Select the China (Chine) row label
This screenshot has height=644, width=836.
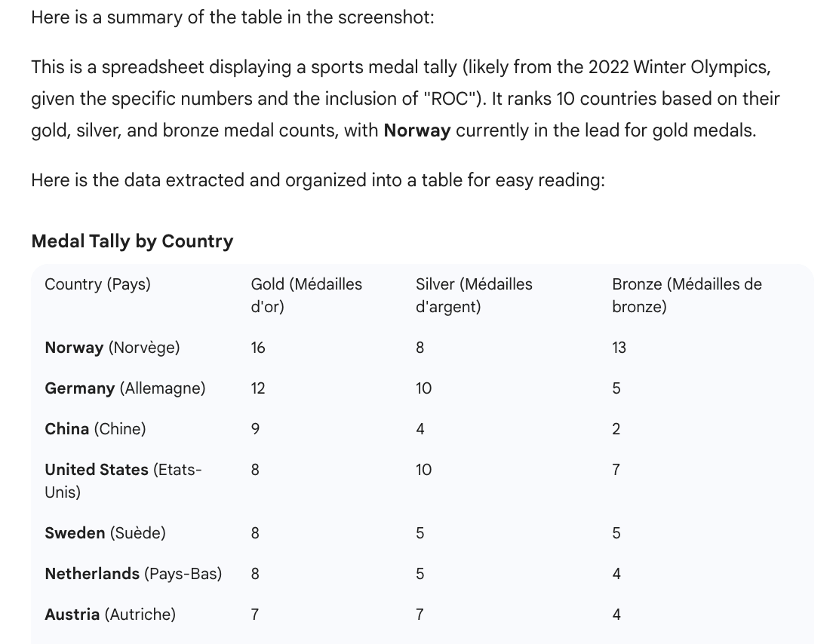pos(95,429)
